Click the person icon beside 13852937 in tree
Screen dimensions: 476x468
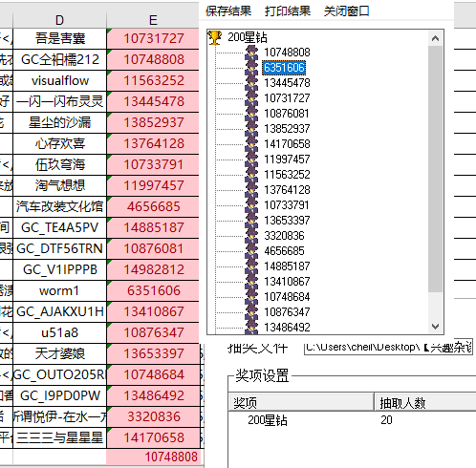[x=251, y=129]
